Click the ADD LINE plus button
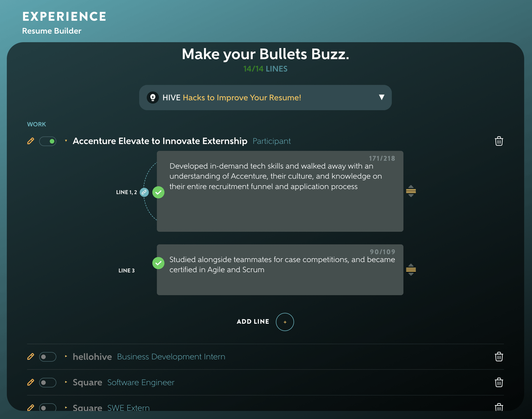The height and width of the screenshot is (419, 532). pyautogui.click(x=285, y=322)
